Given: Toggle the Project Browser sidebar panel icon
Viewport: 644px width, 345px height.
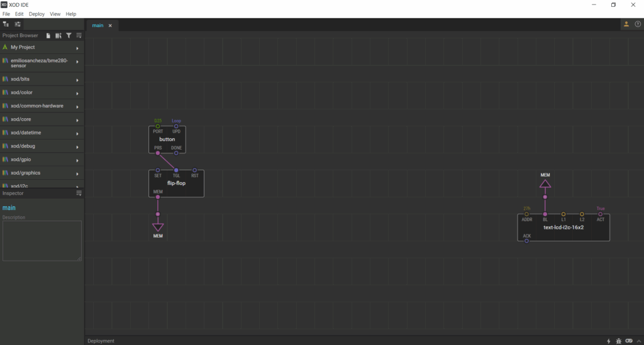Looking at the screenshot, I should (x=6, y=25).
